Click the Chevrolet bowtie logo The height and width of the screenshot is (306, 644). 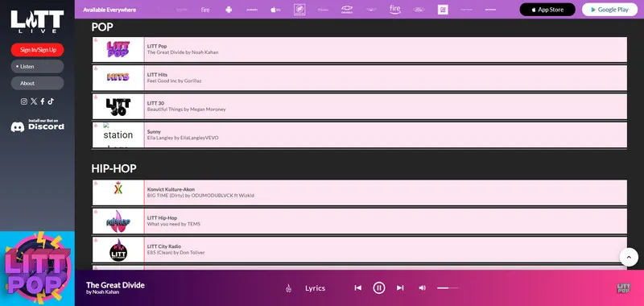(x=347, y=10)
